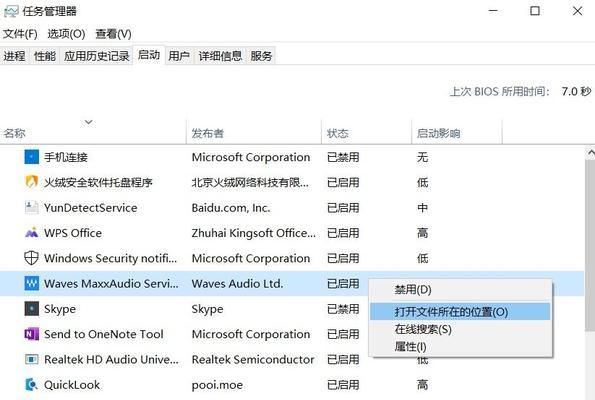Click the 高 impact of QuickLook
This screenshot has height=400, width=595.
pos(422,385)
